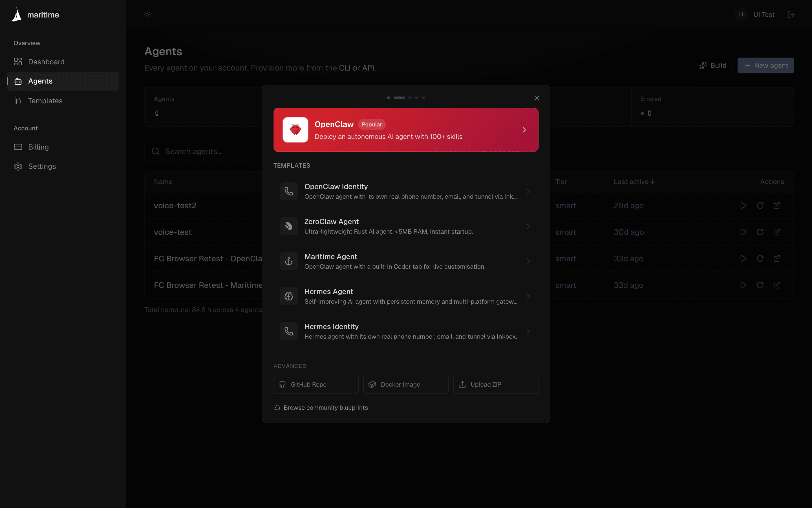
Task: Click the Tier column header
Action: (x=561, y=182)
